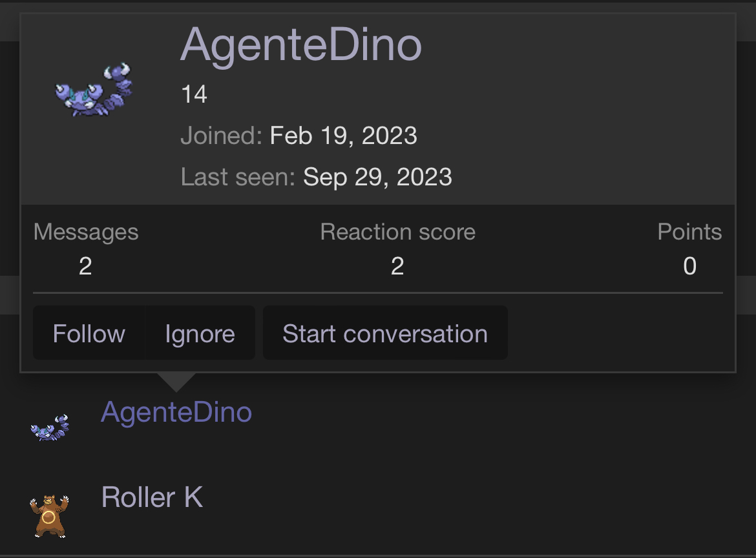Open AgenteDino profile from popup heading
The image size is (756, 558).
point(300,45)
